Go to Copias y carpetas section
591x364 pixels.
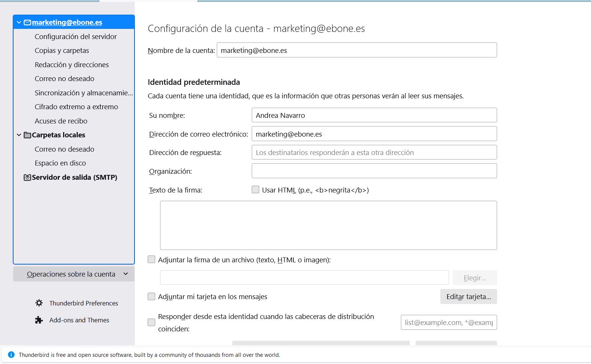[62, 51]
